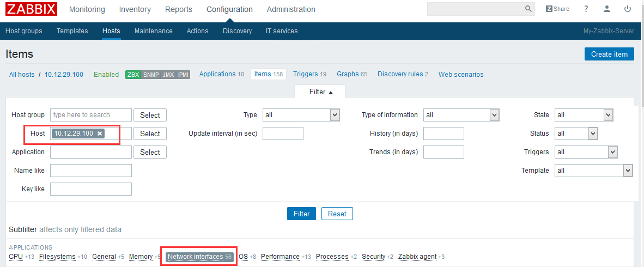Viewport: 644px width, 267px height.
Task: Open the Status dropdown
Action: pyautogui.click(x=576, y=133)
